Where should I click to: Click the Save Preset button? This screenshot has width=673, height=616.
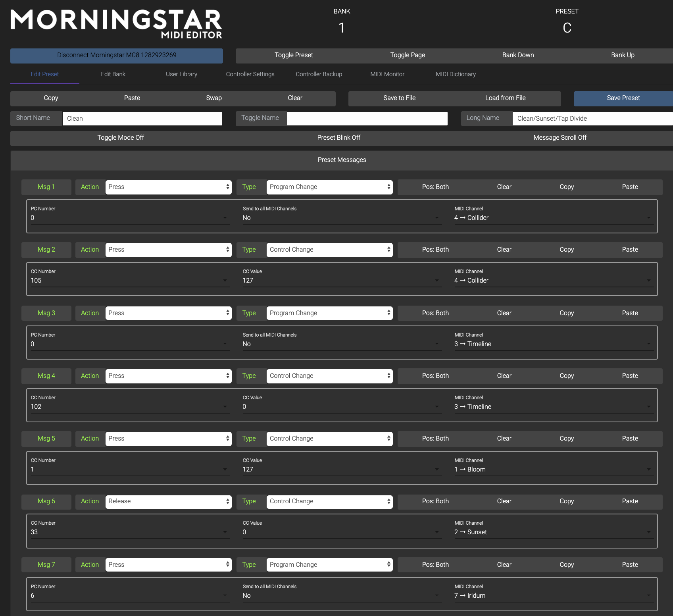pyautogui.click(x=623, y=98)
